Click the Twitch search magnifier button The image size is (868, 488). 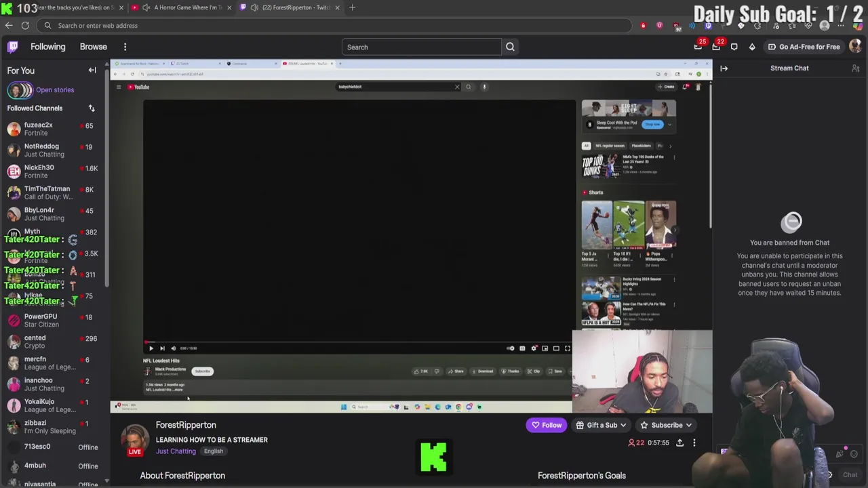[511, 47]
